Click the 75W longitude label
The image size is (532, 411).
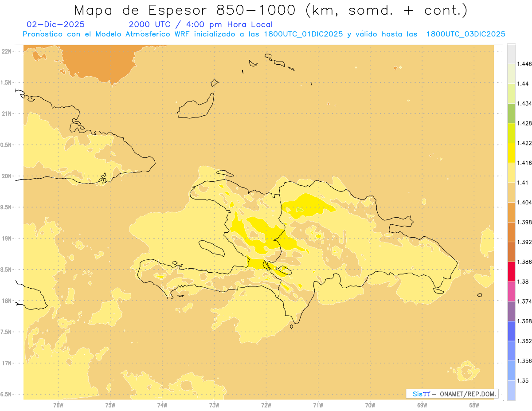coord(110,405)
